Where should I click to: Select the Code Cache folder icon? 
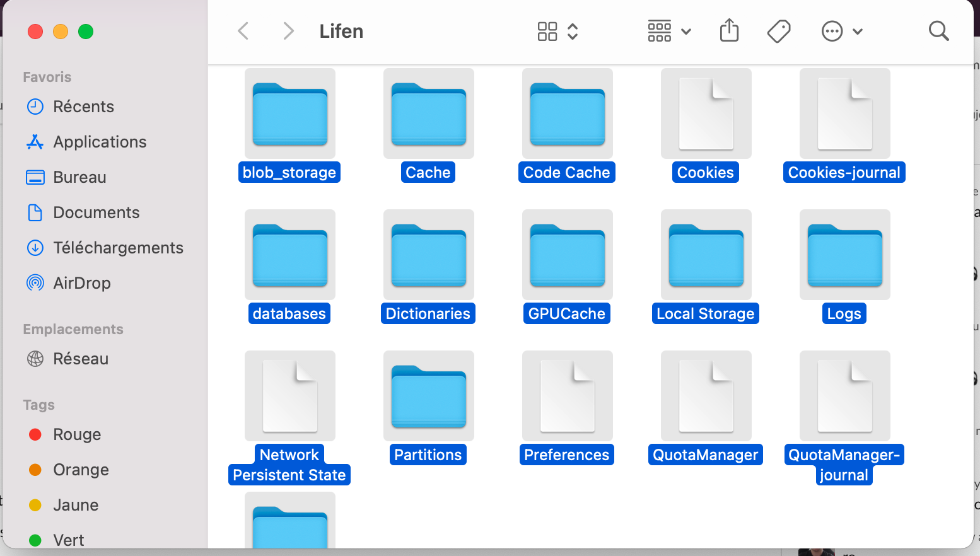click(x=568, y=114)
